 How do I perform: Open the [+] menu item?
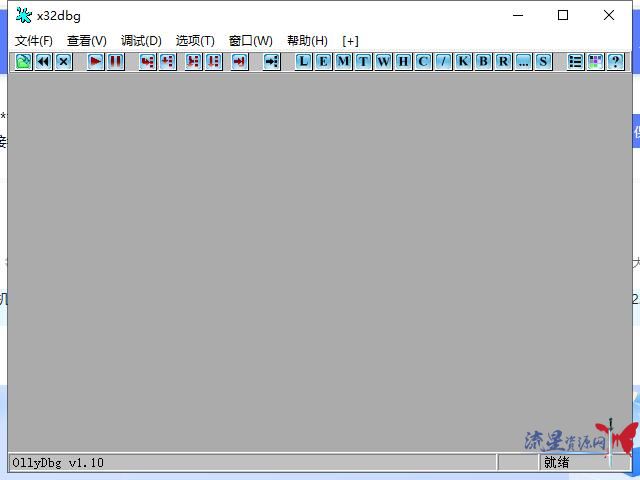pyautogui.click(x=350, y=41)
